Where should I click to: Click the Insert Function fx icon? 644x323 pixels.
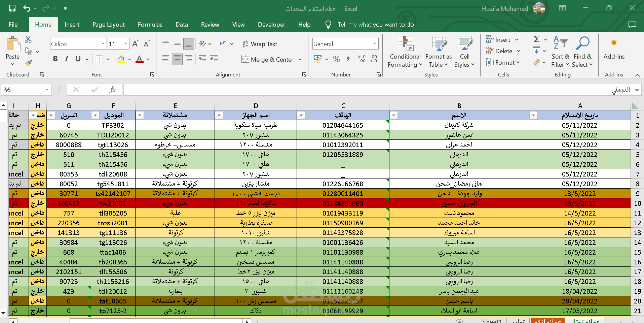click(x=113, y=90)
